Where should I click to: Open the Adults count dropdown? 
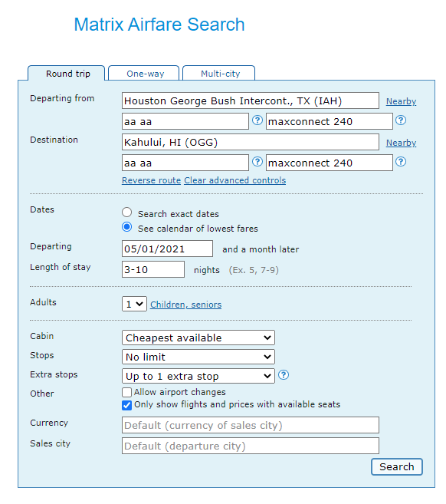click(134, 304)
